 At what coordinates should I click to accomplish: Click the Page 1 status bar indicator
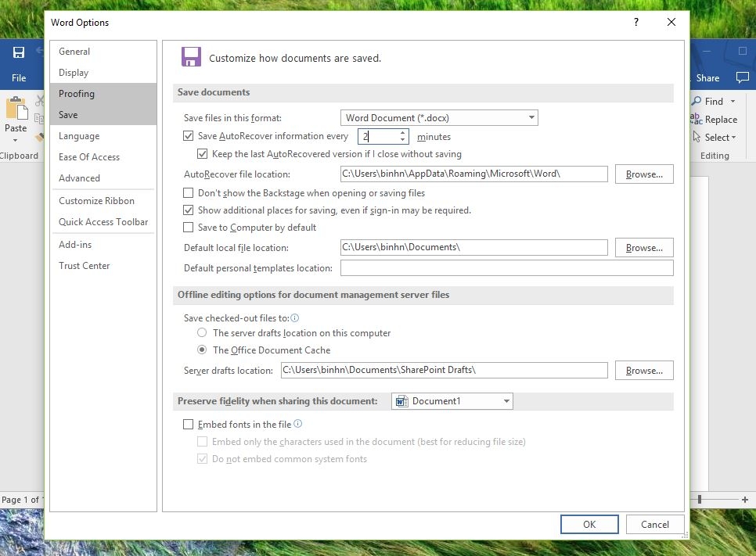(22, 500)
